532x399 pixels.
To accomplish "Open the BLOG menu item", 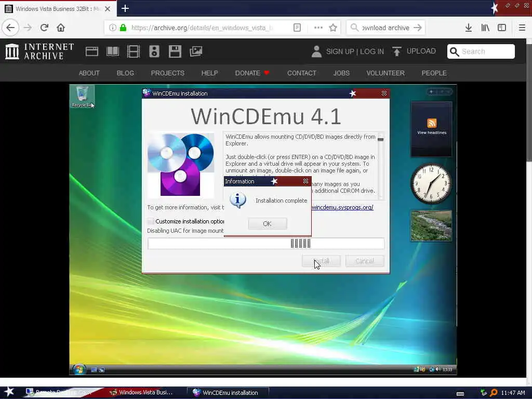I will click(125, 73).
